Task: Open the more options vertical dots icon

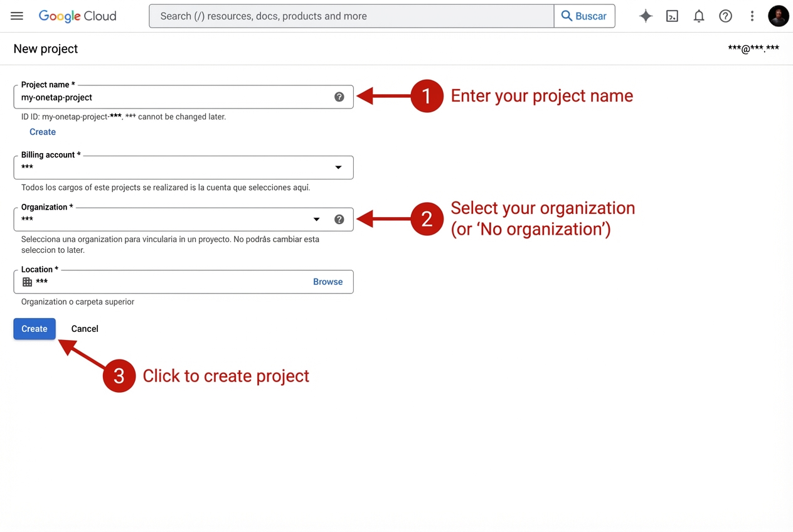Action: pos(752,16)
